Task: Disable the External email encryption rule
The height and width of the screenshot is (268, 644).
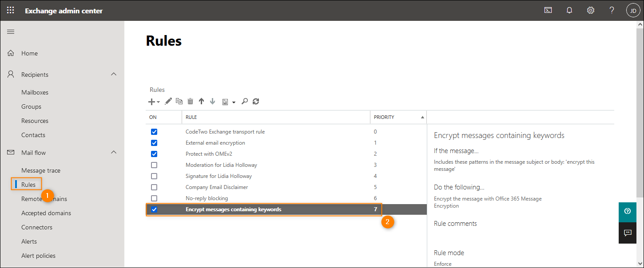Action: point(154,142)
